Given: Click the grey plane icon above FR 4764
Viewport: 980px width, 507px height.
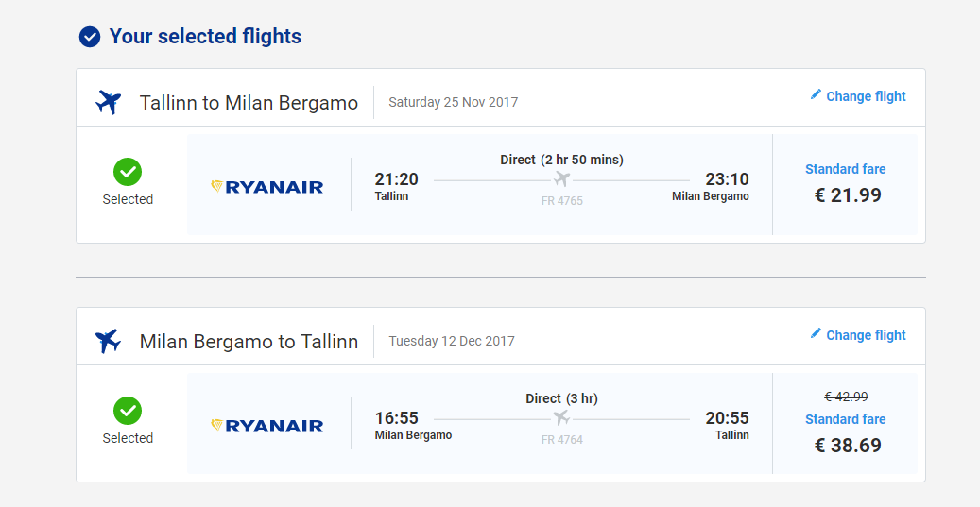Looking at the screenshot, I should (x=562, y=418).
